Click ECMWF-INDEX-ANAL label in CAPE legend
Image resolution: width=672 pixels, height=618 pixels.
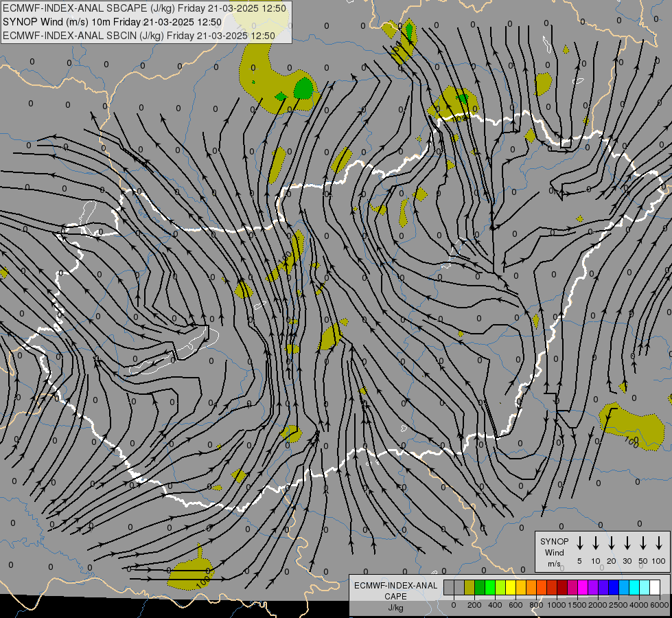click(395, 586)
